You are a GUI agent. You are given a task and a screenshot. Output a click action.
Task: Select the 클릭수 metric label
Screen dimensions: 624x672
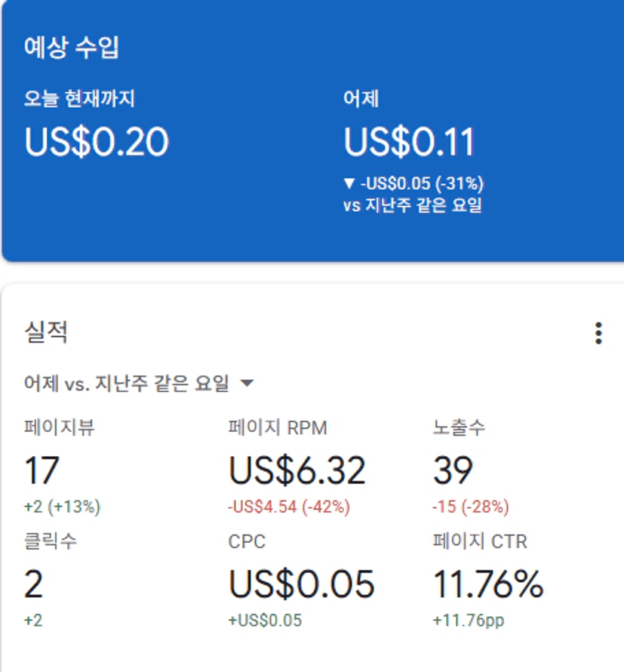coord(50,541)
